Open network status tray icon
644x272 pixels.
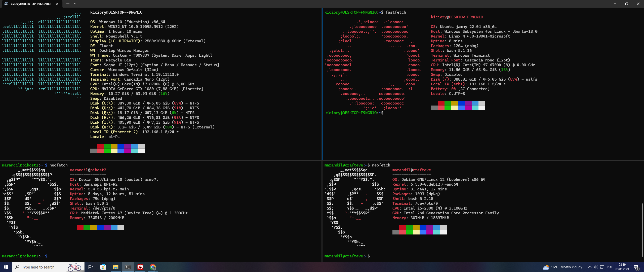pyautogui.click(x=602, y=267)
